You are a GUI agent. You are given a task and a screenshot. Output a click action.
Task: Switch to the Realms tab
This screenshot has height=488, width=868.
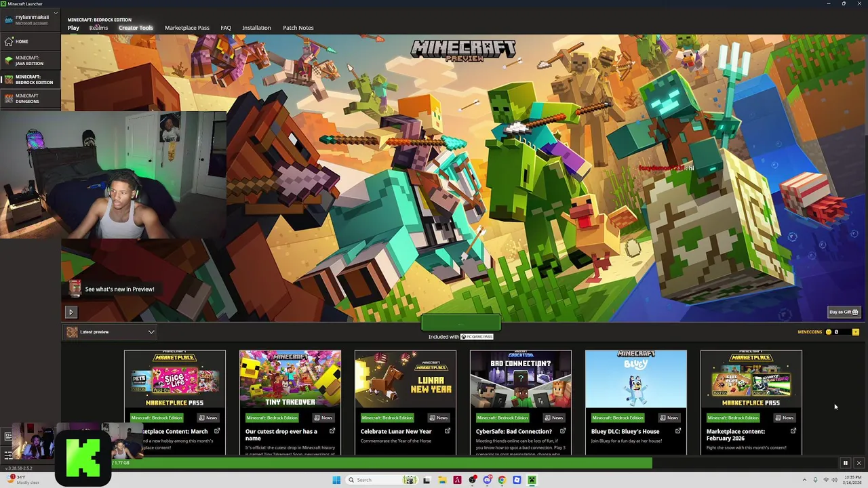point(98,28)
